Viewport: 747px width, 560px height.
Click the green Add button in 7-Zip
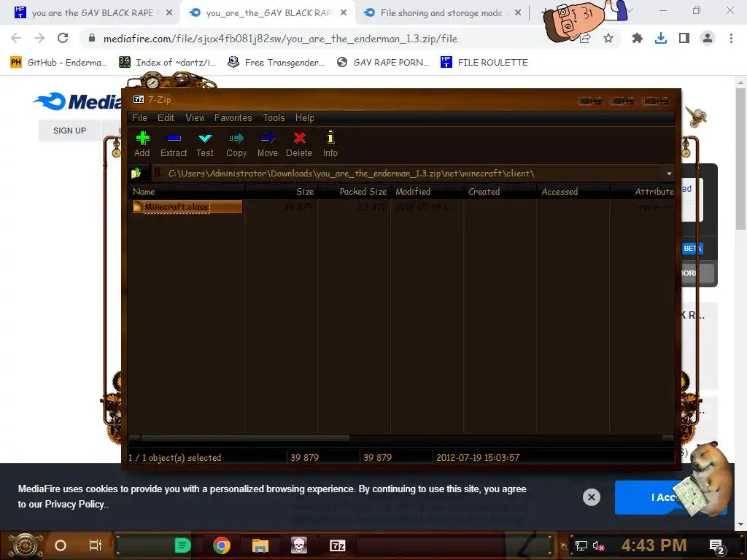coord(142,144)
